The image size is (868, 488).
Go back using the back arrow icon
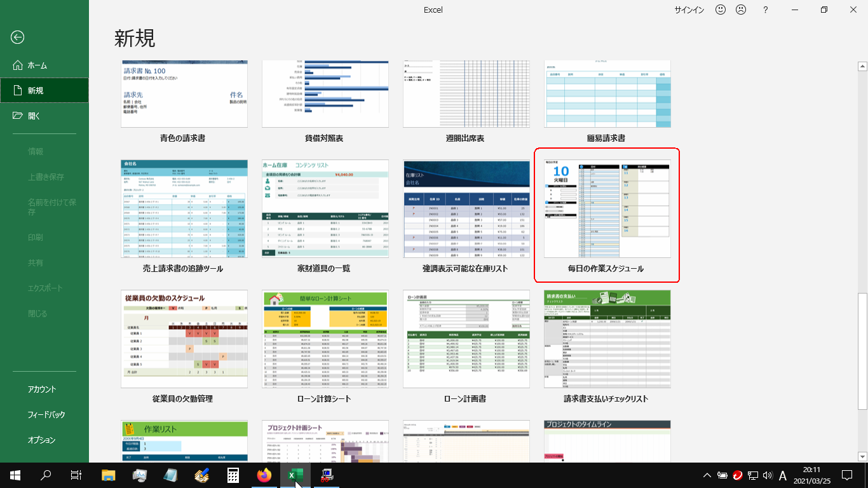(x=17, y=37)
